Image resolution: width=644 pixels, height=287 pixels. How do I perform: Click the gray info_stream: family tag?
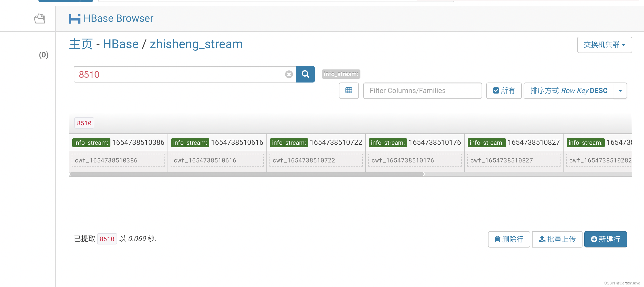(341, 74)
